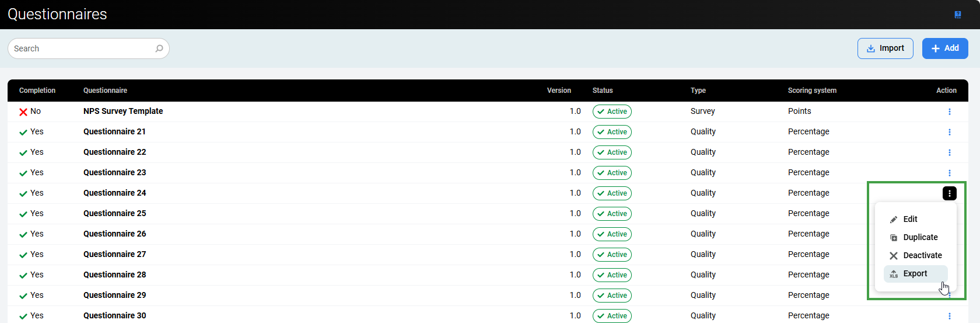Export questionnaire via the menu's Export option

click(x=915, y=273)
